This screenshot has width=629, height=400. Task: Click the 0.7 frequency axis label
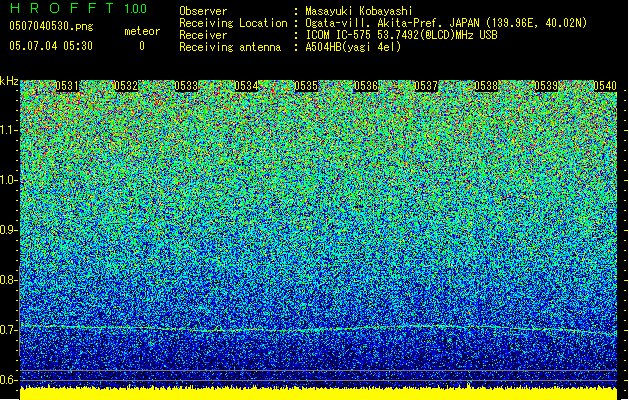pos(8,330)
